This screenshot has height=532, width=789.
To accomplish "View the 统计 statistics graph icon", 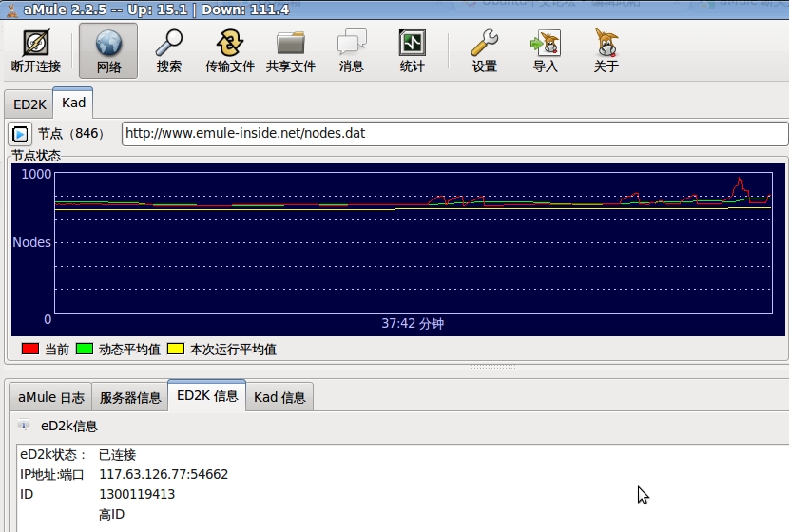I will point(413,50).
